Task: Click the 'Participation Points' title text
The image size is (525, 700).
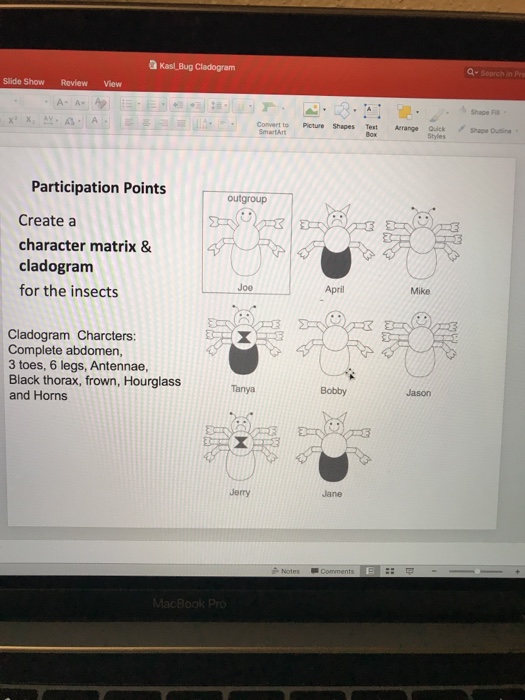Action: point(99,188)
